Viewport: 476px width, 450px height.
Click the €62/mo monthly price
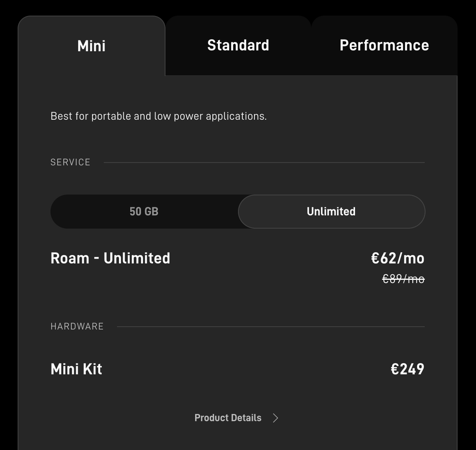point(397,258)
